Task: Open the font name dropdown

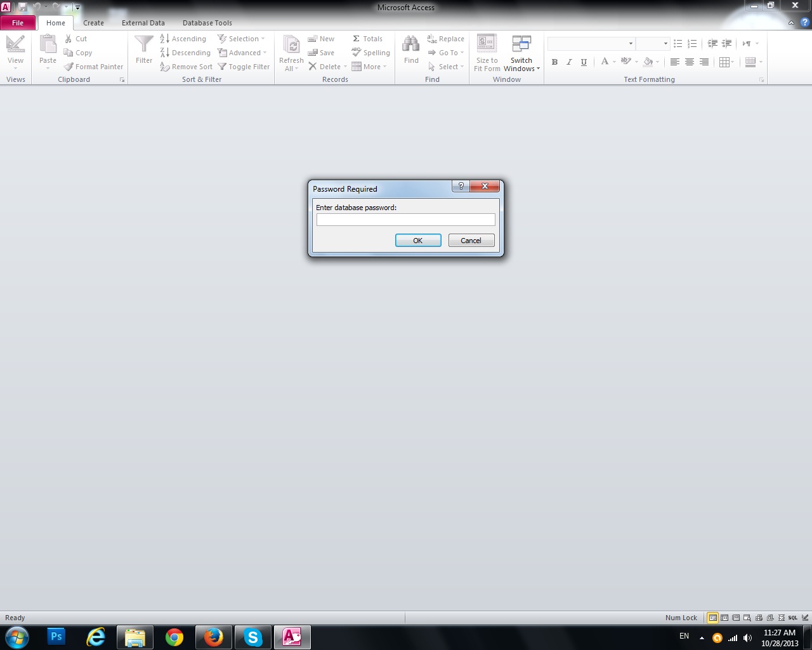Action: (x=631, y=44)
